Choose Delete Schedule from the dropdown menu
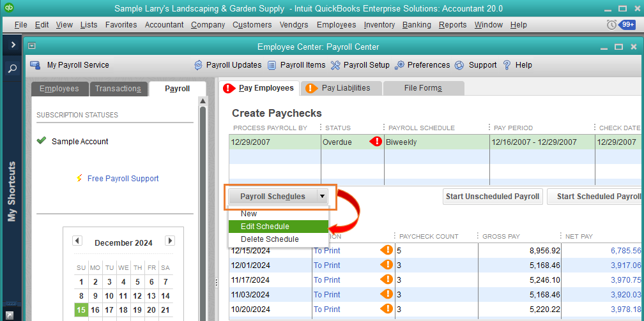Viewport: 644px width, 321px height. 279,239
